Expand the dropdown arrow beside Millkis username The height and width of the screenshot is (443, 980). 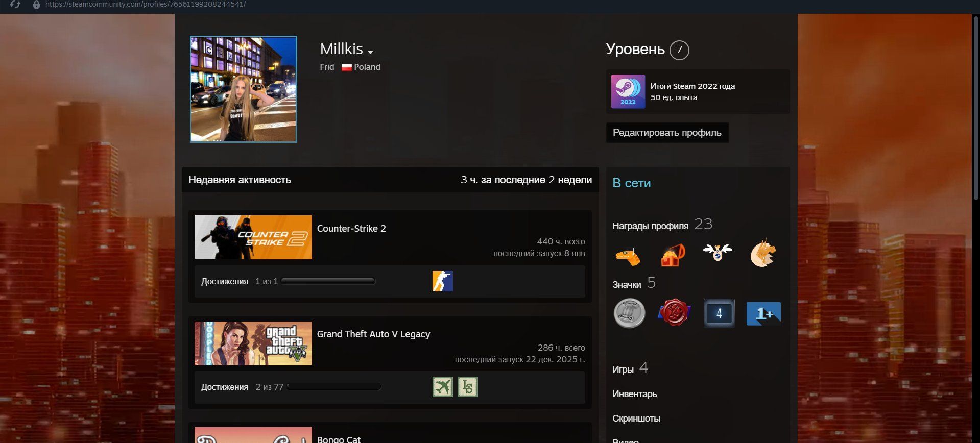(370, 52)
